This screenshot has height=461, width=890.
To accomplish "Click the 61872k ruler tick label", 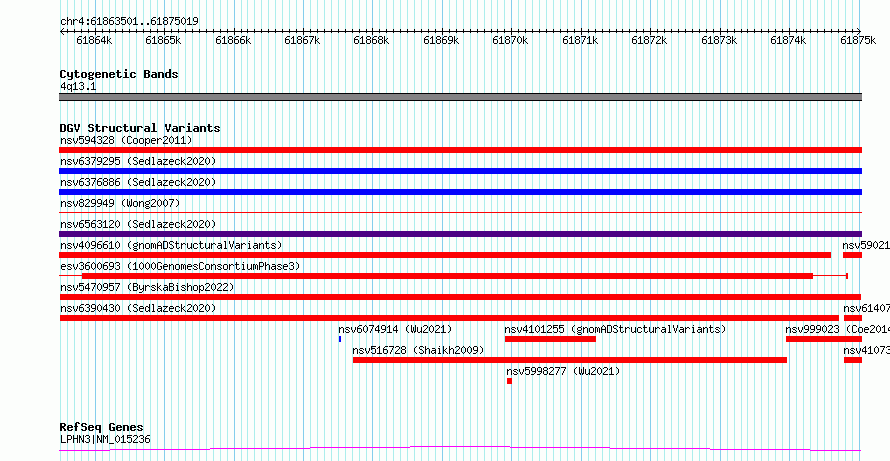I will pyautogui.click(x=650, y=40).
